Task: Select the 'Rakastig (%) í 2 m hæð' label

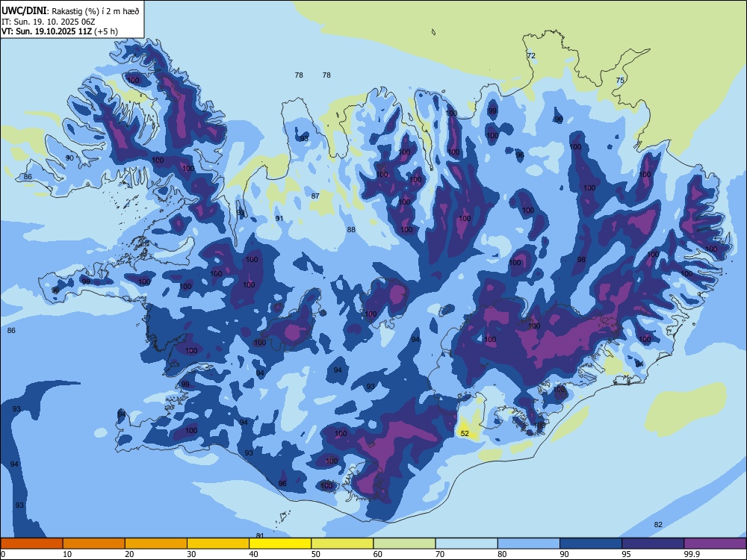Action: (96, 11)
